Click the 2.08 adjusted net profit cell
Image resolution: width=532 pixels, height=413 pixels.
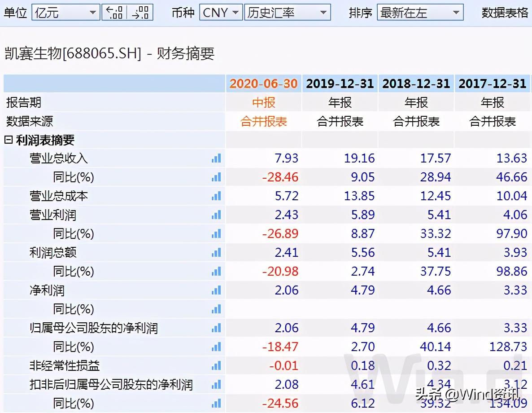tap(264, 384)
